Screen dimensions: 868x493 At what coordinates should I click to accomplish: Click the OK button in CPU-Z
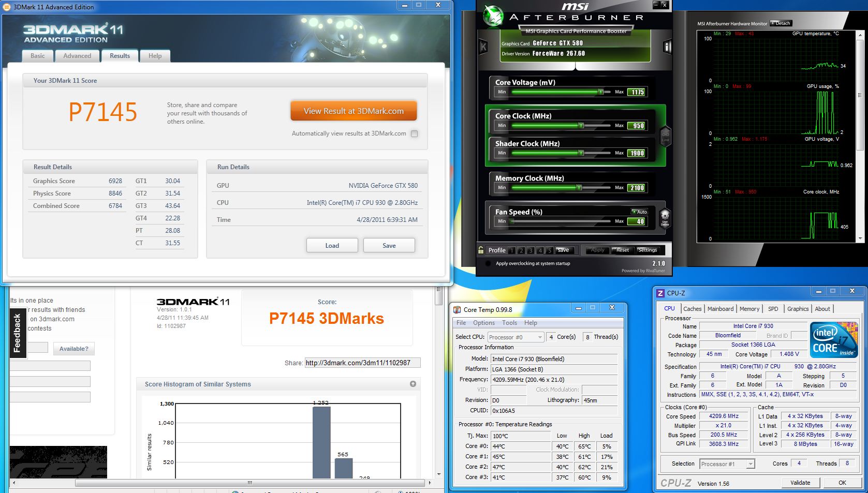pos(842,483)
